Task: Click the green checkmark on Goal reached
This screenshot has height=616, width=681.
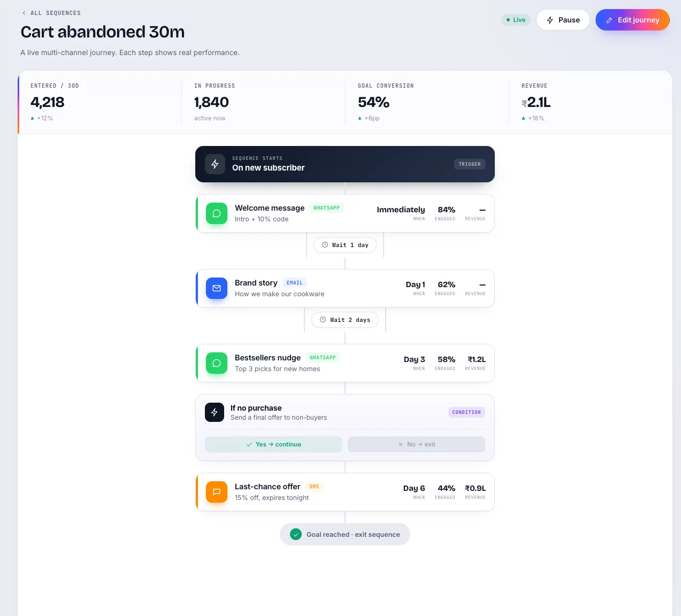Action: [x=296, y=534]
